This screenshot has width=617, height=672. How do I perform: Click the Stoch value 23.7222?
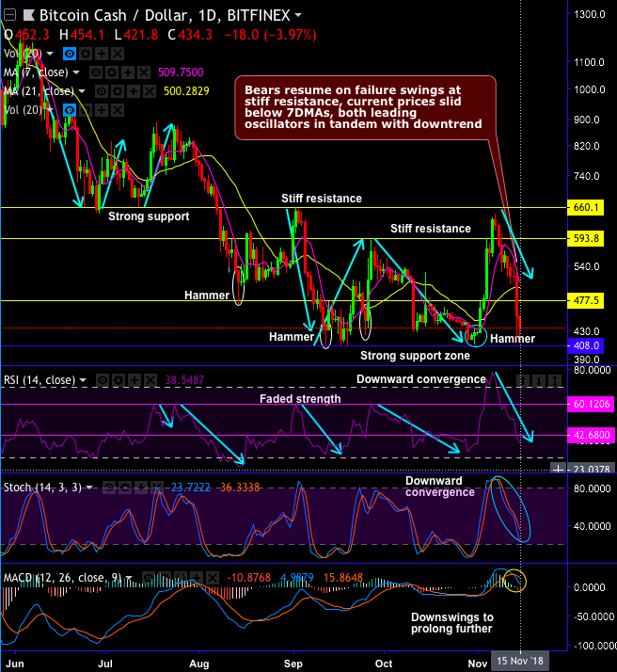point(191,488)
